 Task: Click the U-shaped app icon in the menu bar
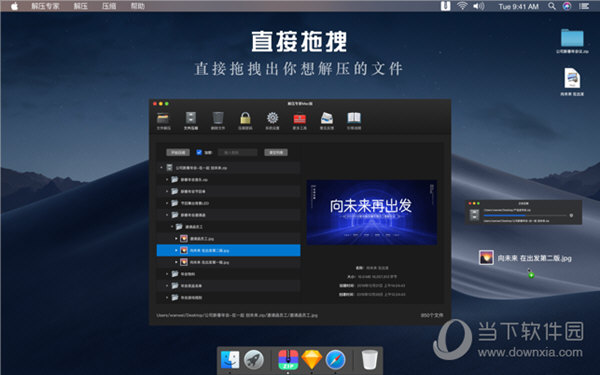[x=445, y=6]
